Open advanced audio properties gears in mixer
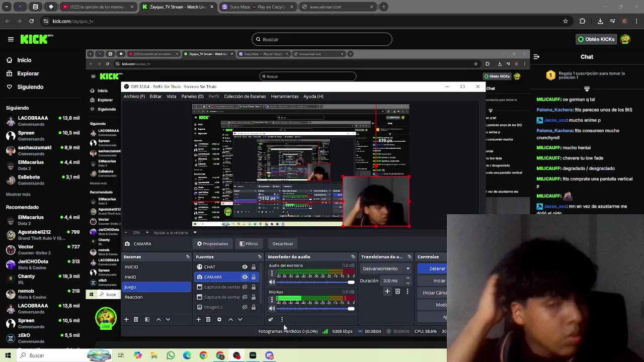This screenshot has width=644, height=362. tap(271, 319)
